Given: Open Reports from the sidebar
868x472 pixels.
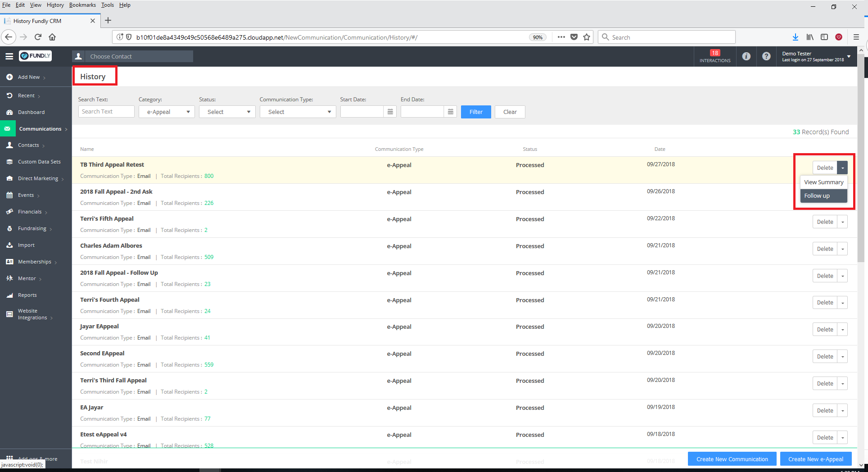Looking at the screenshot, I should (27, 295).
